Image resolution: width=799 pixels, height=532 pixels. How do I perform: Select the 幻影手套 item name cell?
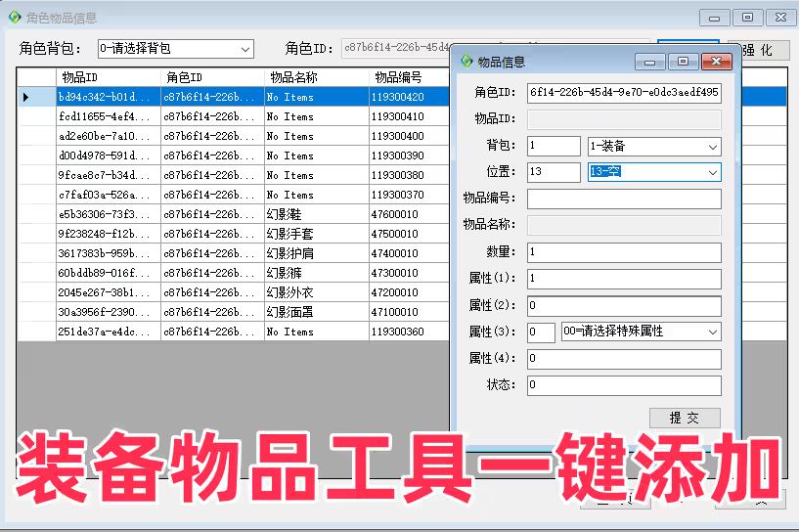317,234
